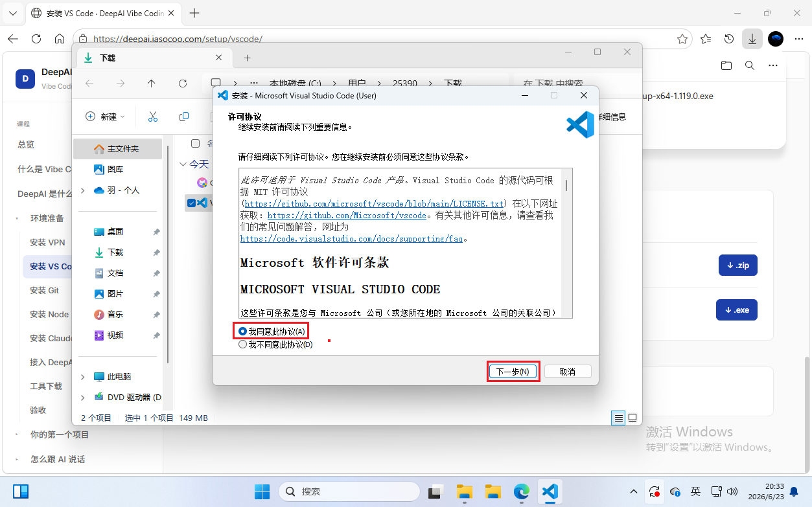Open the github.com/Microsoft/vscode link
Viewport: 812px width, 507px height.
click(x=347, y=215)
